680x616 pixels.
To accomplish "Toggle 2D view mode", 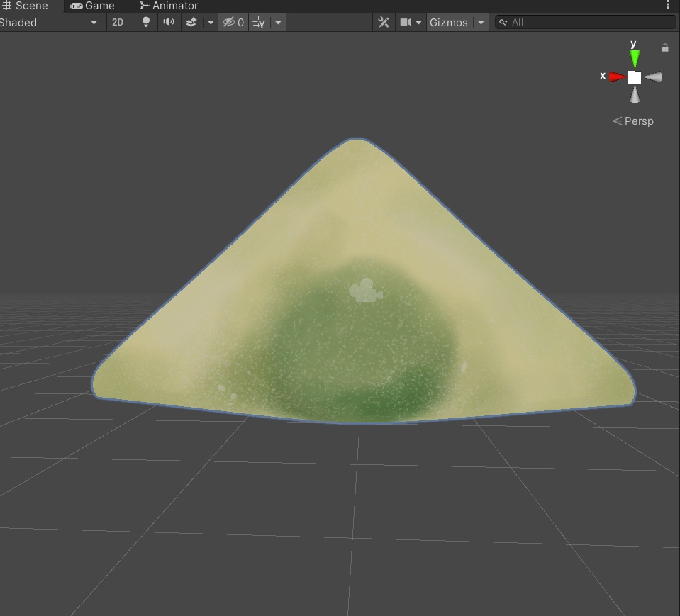I will click(118, 23).
